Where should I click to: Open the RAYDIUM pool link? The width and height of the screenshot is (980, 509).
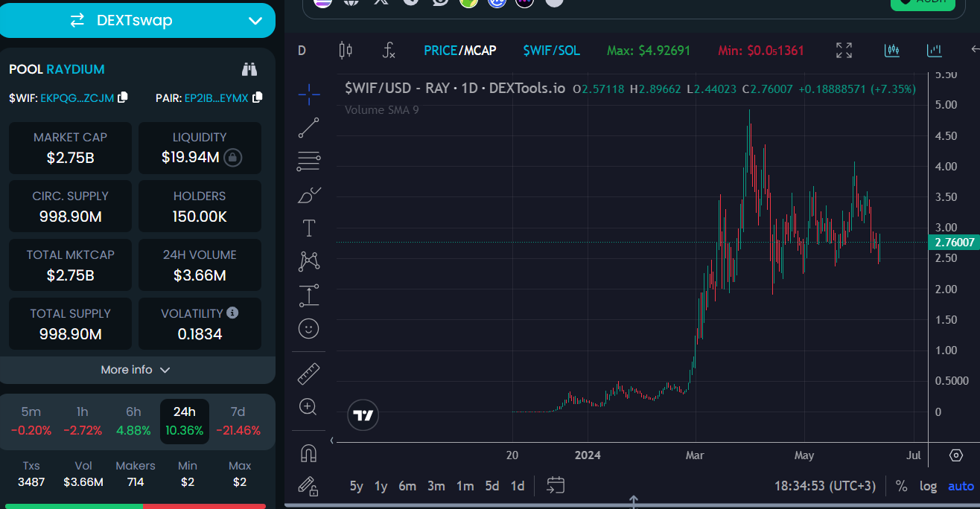pyautogui.click(x=75, y=69)
